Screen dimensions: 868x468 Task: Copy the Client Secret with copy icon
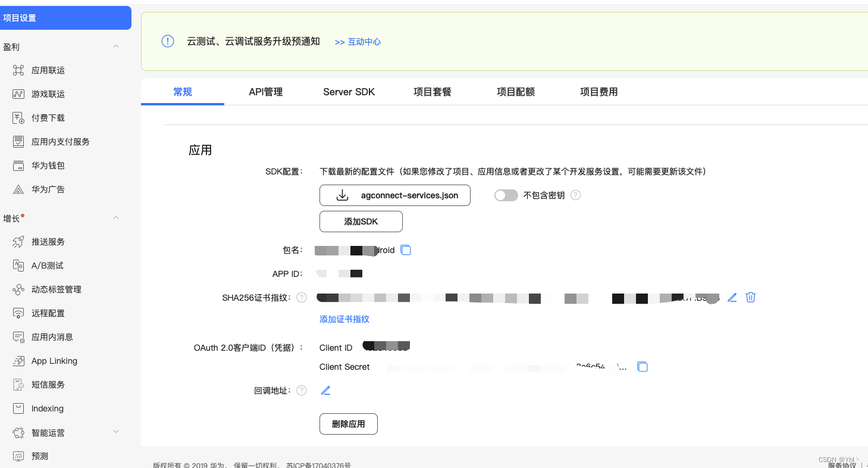(643, 367)
